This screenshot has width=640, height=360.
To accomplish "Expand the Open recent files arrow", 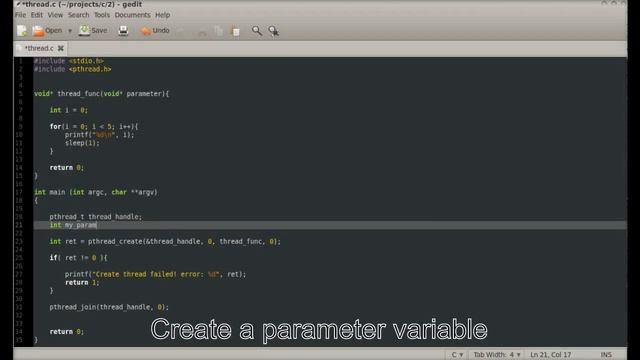I will point(70,31).
